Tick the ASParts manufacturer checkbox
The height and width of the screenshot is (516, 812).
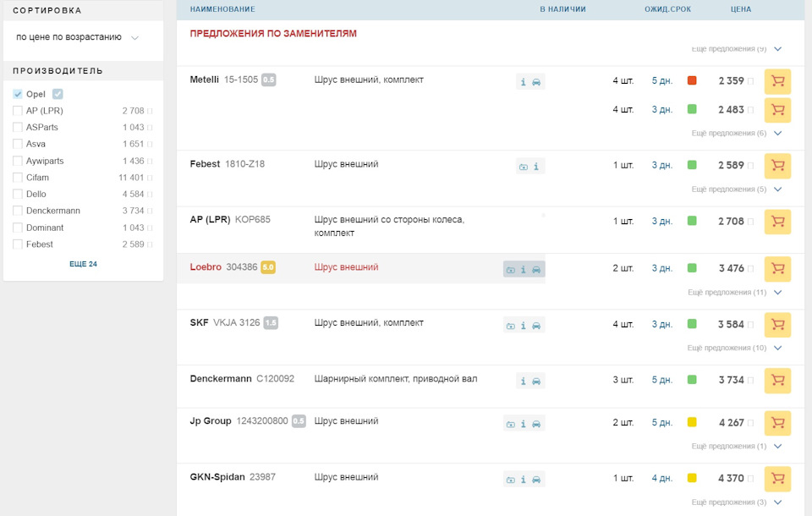tap(18, 128)
